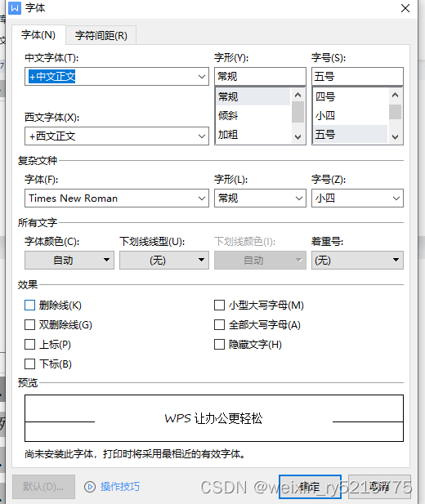This screenshot has width=425, height=504.
Task: Click down arrow of 字形 list scrollbar
Action: (298, 137)
